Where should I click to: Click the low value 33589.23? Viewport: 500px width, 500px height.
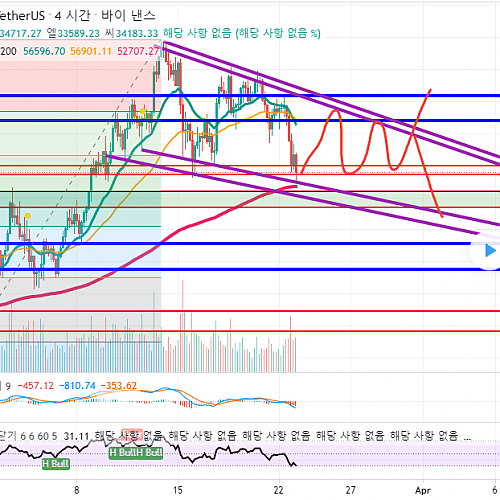point(79,33)
